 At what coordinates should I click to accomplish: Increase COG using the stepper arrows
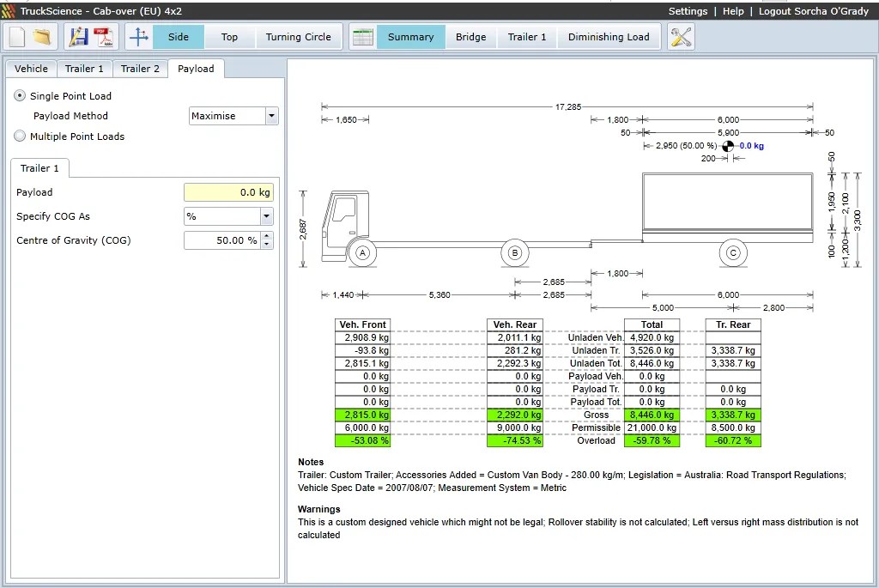click(x=267, y=237)
